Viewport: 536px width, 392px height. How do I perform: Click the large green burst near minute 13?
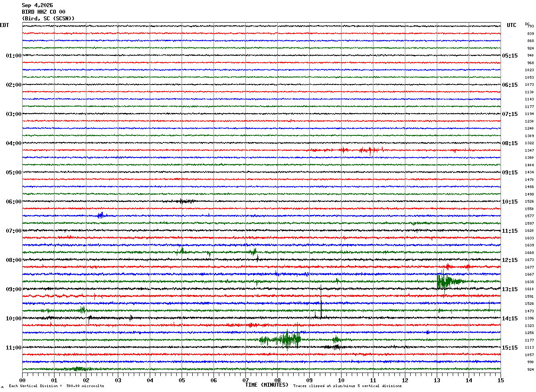[449, 281]
